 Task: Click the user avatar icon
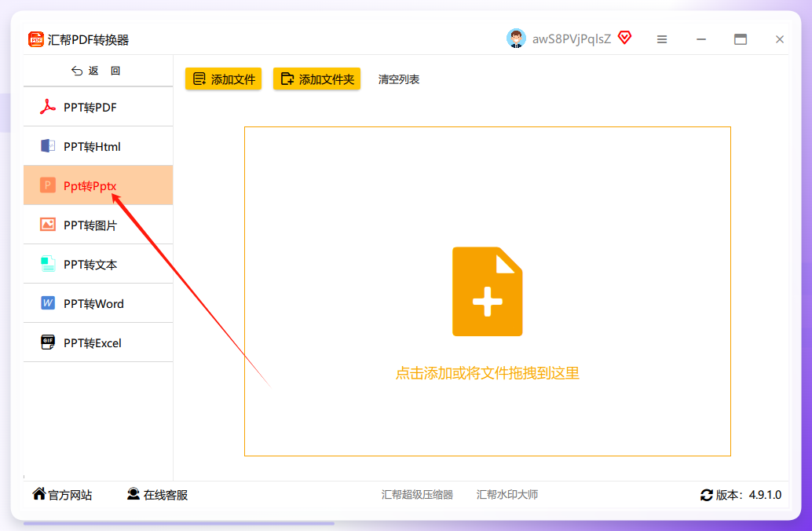coord(516,38)
